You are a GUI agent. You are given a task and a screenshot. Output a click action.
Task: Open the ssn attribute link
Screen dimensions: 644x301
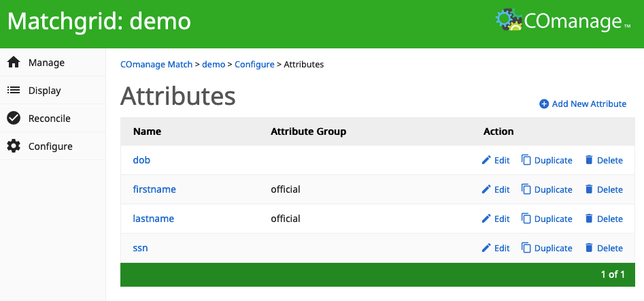point(141,248)
